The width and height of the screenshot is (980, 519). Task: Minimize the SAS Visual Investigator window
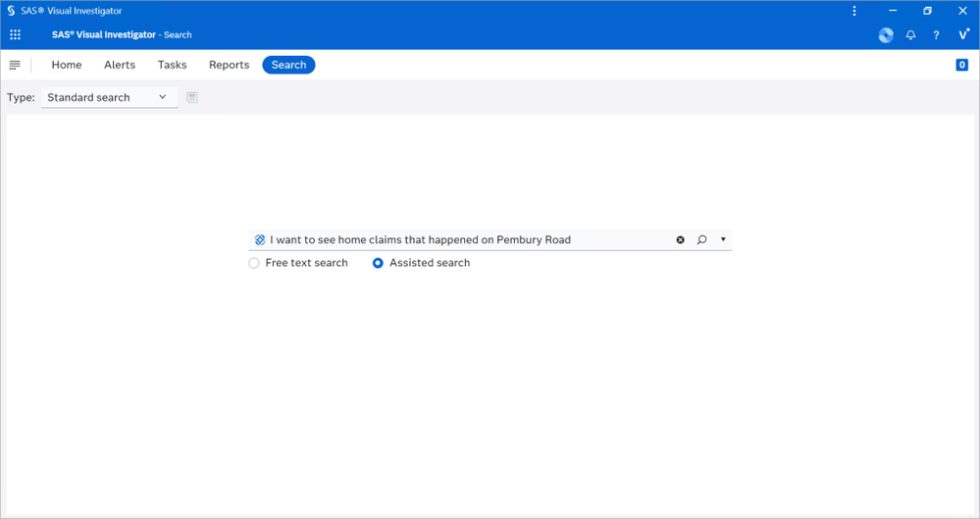(893, 11)
